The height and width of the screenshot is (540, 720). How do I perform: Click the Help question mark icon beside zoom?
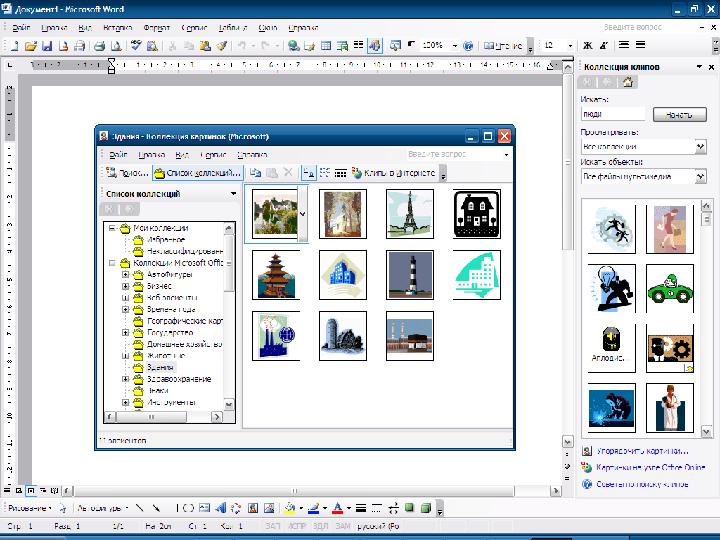point(468,46)
